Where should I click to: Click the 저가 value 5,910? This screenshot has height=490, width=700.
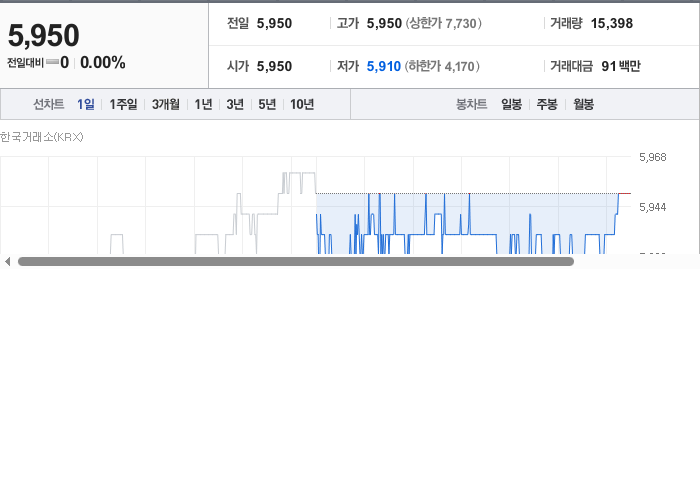383,66
